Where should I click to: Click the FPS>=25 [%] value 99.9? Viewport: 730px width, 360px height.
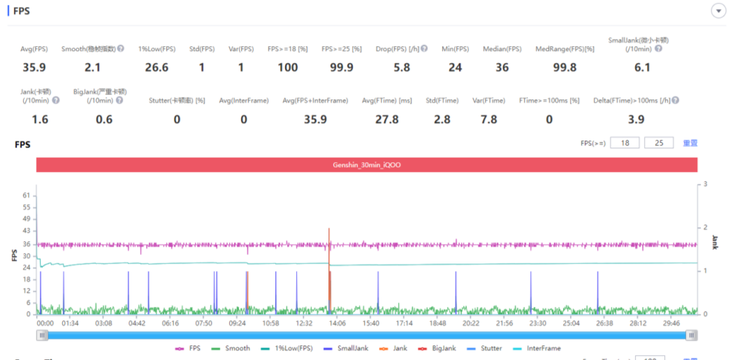(x=341, y=68)
